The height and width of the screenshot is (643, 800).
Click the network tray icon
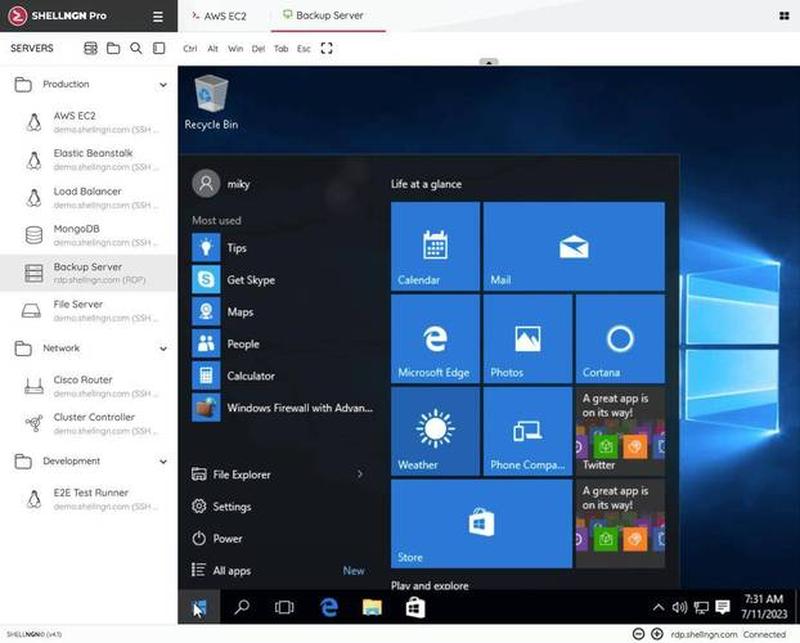tap(701, 607)
